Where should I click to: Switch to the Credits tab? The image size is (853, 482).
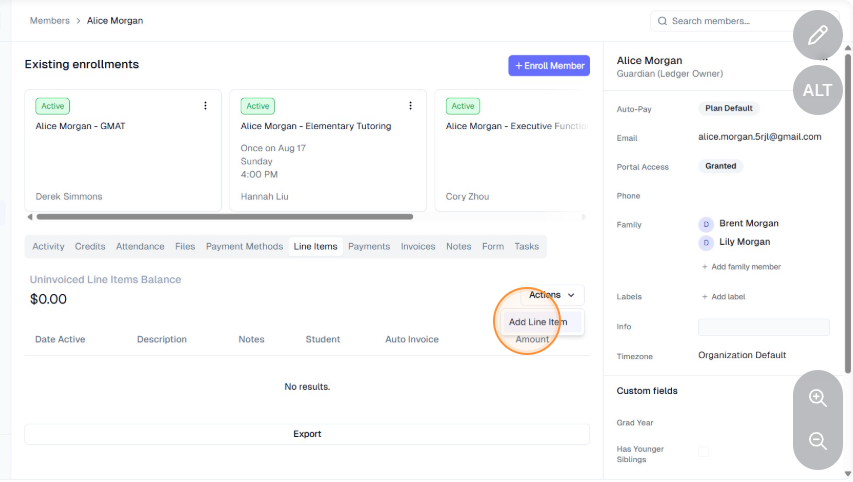[x=90, y=246]
